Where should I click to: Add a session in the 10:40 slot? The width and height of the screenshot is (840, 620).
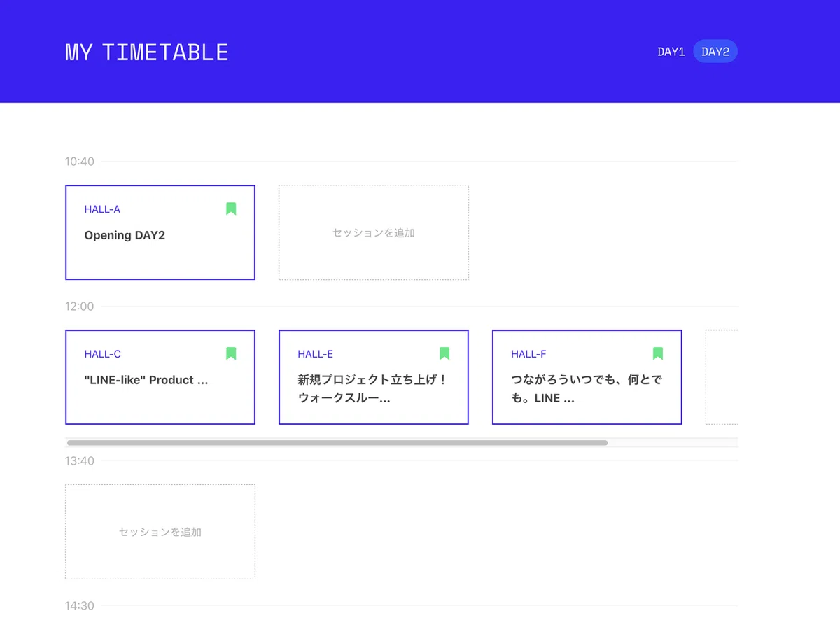click(374, 232)
